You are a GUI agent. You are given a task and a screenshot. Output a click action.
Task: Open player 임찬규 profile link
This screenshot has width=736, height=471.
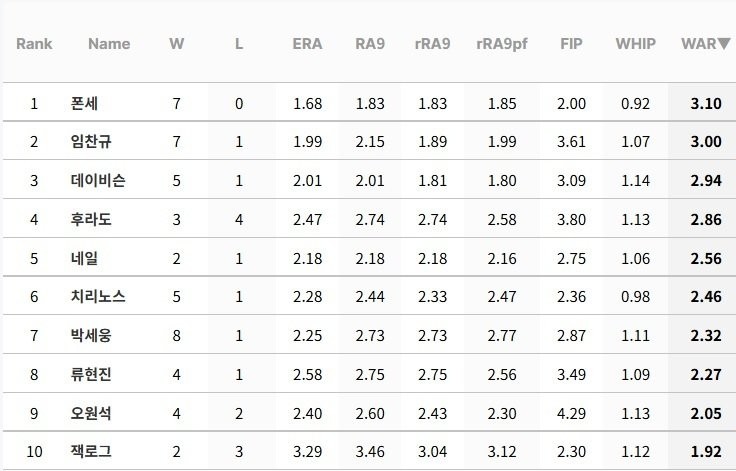(x=92, y=142)
